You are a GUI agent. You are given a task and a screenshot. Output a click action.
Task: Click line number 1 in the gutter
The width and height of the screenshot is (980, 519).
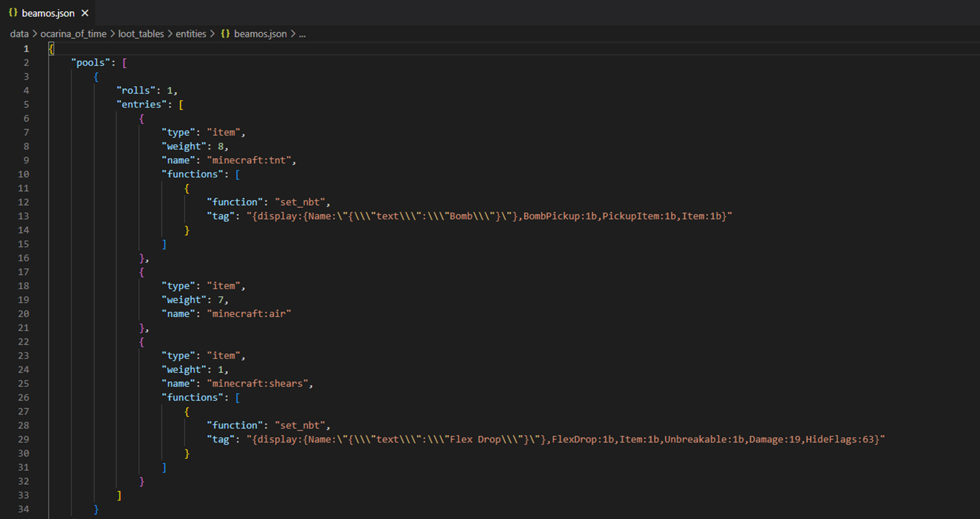pos(26,49)
